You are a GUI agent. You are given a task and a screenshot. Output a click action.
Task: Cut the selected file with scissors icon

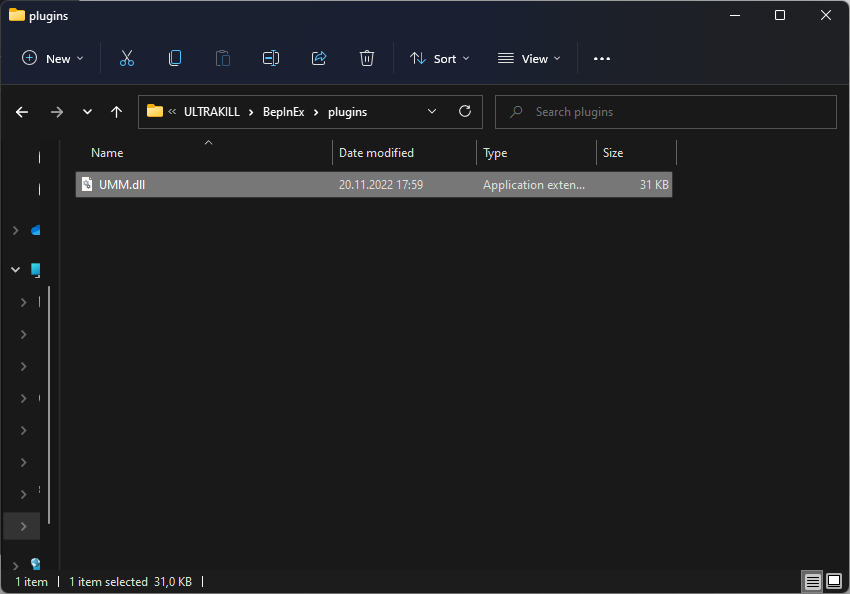[127, 59]
